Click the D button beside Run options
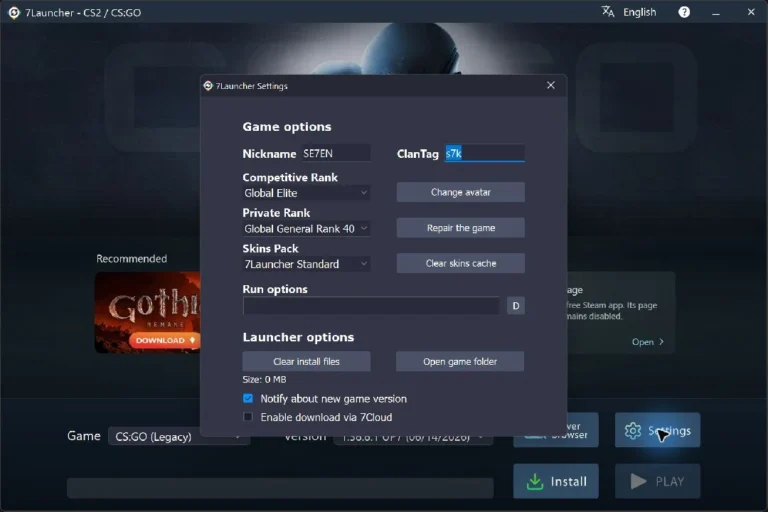Viewport: 768px width, 512px height. point(516,306)
